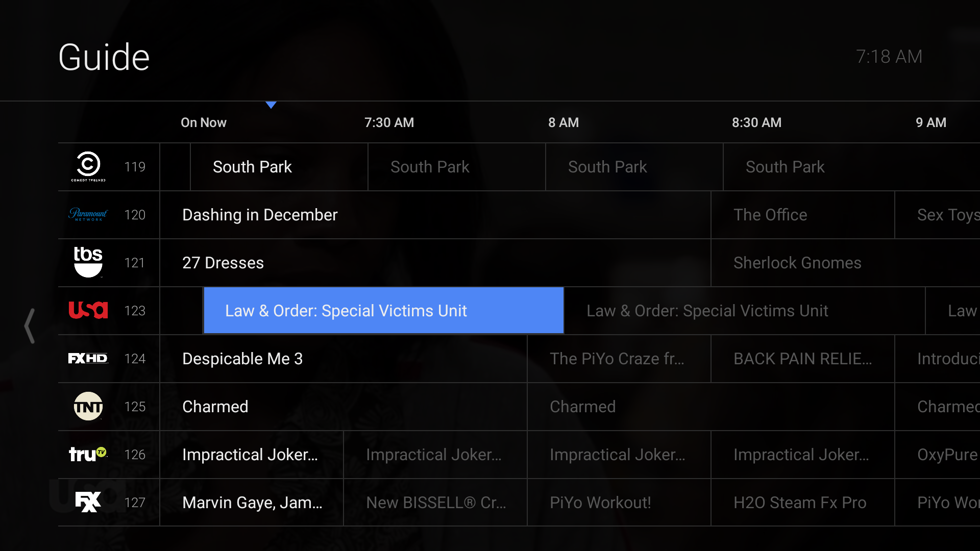
Task: Open the Sherlock Gnomes program cell
Action: 797,262
